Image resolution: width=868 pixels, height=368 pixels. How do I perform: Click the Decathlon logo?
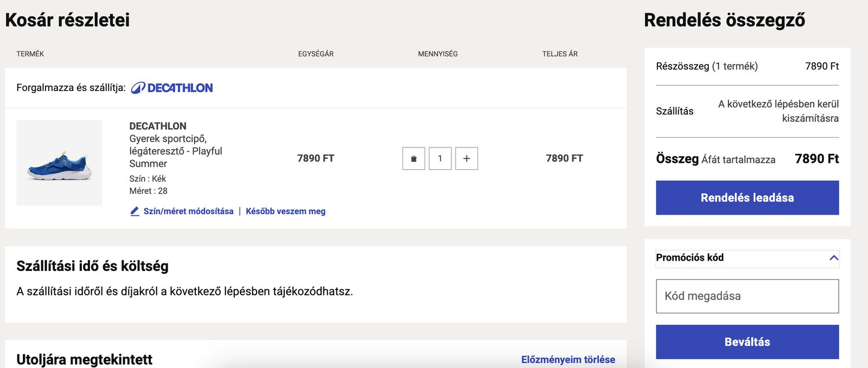[x=172, y=88]
